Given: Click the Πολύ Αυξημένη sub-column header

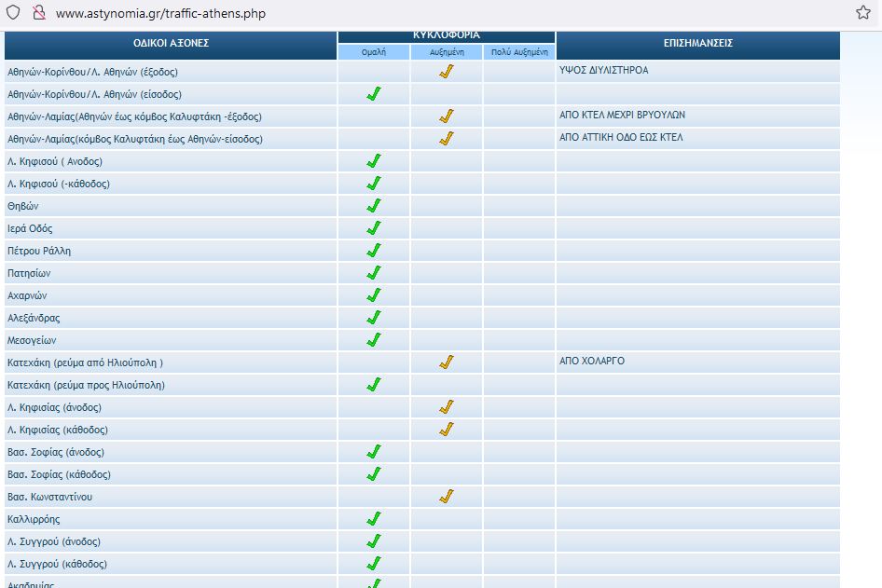Looking at the screenshot, I should [519, 53].
